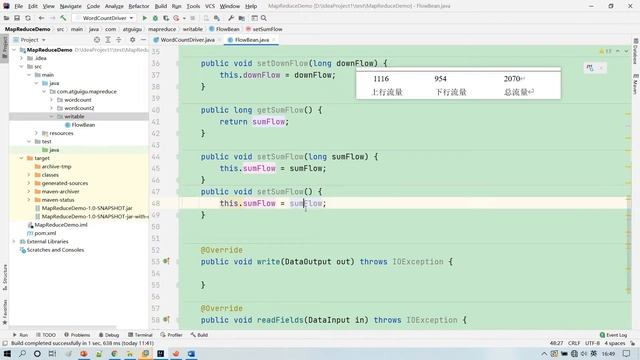The height and width of the screenshot is (360, 640).
Task: Click the Back navigation arrow
Action: coord(41,18)
